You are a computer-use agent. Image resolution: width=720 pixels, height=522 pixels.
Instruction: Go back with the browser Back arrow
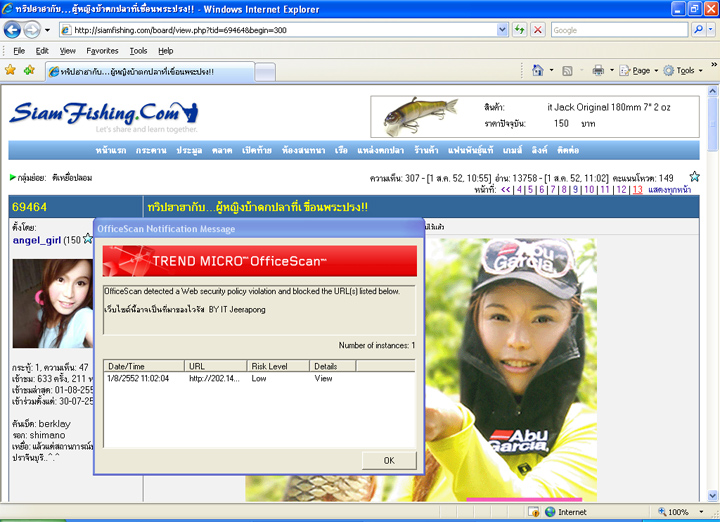click(x=12, y=30)
